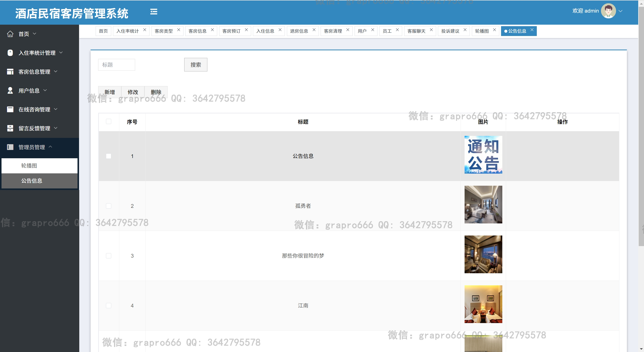
Task: Click the feedback management icon
Action: tap(10, 128)
